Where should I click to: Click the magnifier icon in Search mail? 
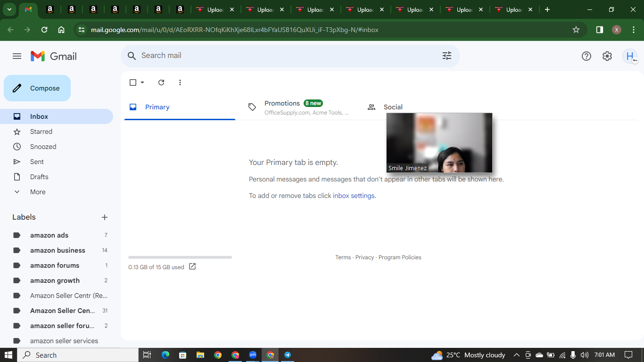[132, 56]
